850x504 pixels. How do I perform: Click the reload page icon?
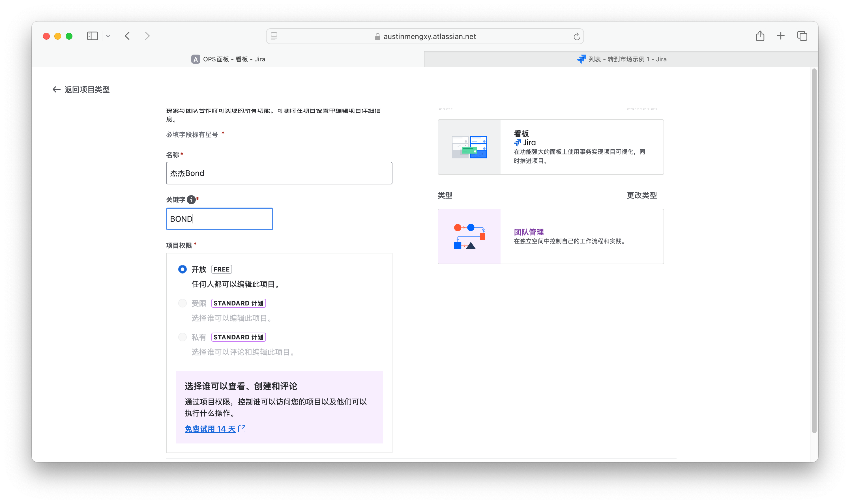pyautogui.click(x=576, y=36)
